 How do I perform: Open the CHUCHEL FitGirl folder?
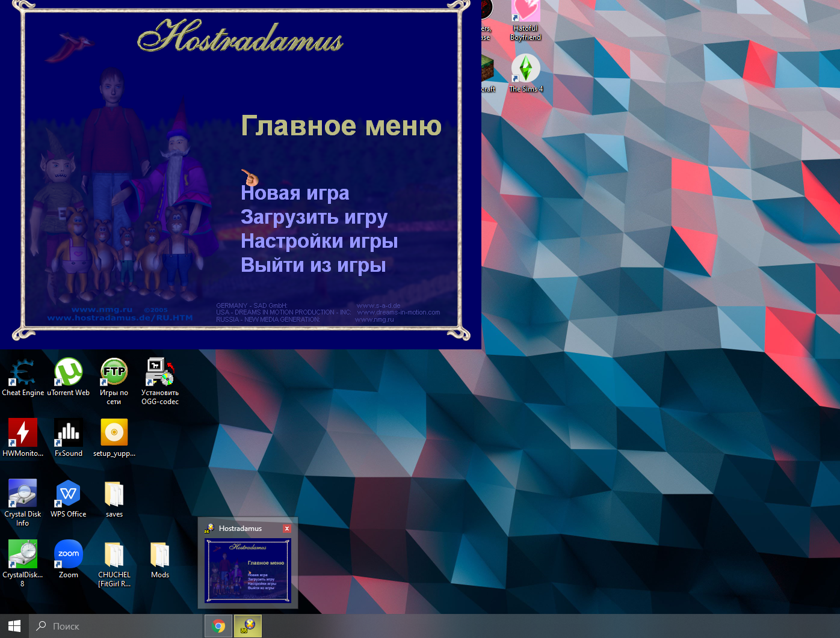(114, 564)
